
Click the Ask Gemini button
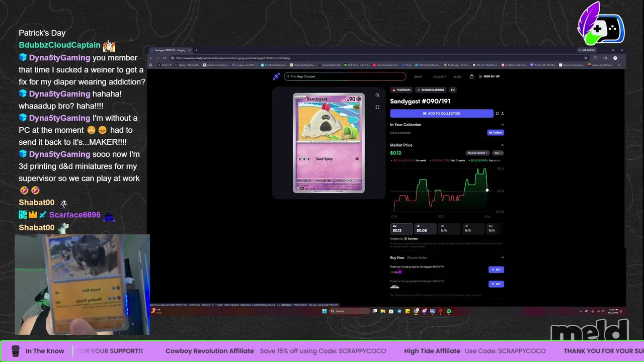click(x=587, y=50)
